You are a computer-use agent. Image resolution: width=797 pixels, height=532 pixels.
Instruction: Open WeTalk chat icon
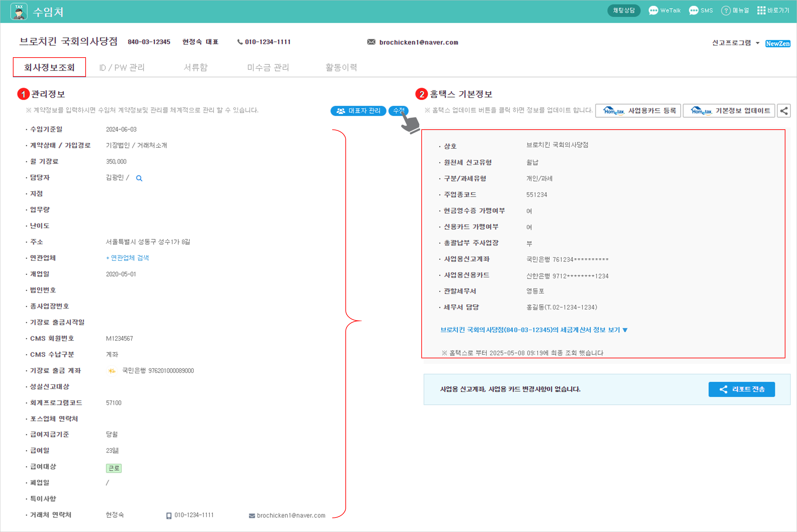point(653,11)
